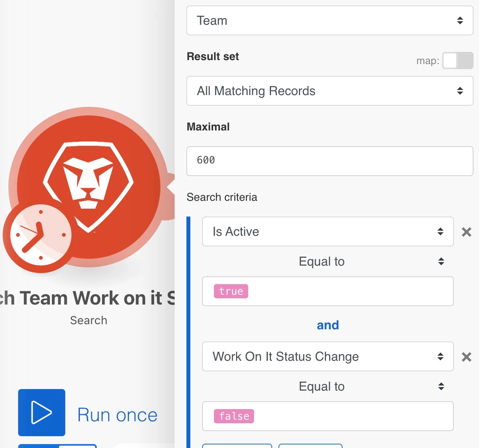Remove the Is Active criteria row
Image resolution: width=479 pixels, height=448 pixels.
click(x=466, y=232)
